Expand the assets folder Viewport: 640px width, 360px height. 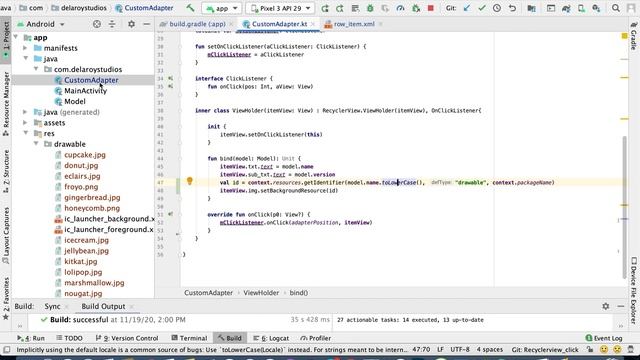click(25, 123)
